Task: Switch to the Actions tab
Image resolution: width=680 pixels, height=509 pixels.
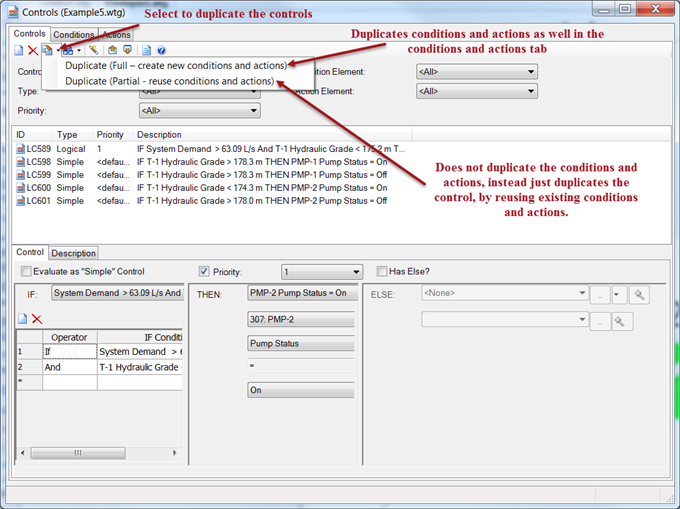Action: [116, 34]
